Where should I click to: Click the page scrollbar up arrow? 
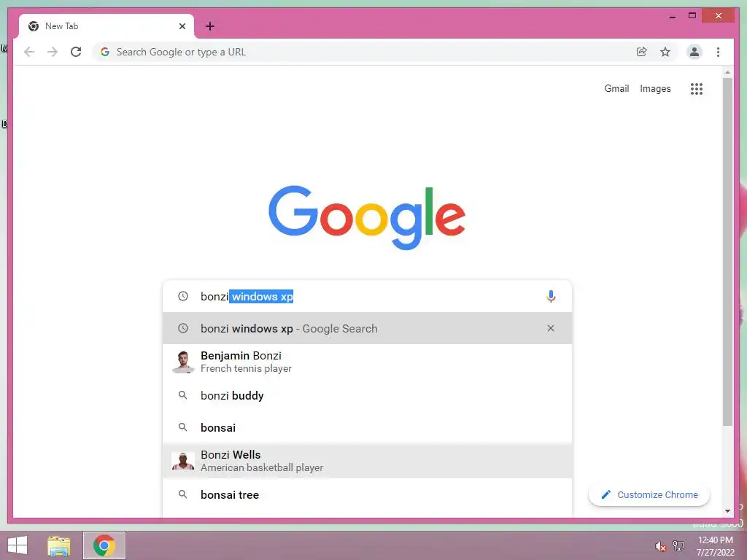[x=727, y=72]
